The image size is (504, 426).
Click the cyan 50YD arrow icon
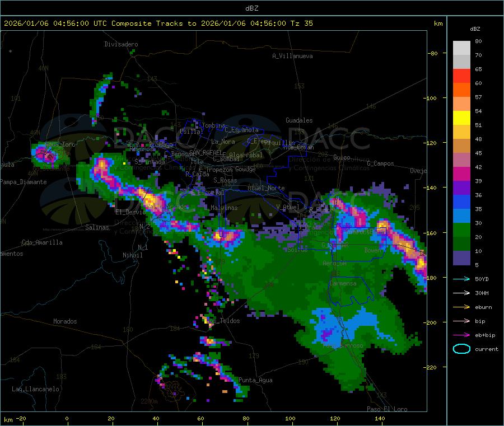tap(461, 279)
